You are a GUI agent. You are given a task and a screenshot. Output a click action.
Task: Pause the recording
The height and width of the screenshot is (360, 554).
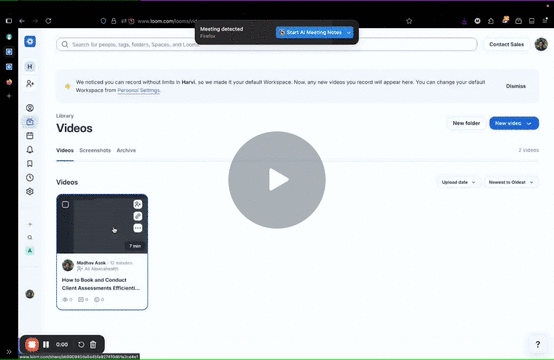coord(46,344)
